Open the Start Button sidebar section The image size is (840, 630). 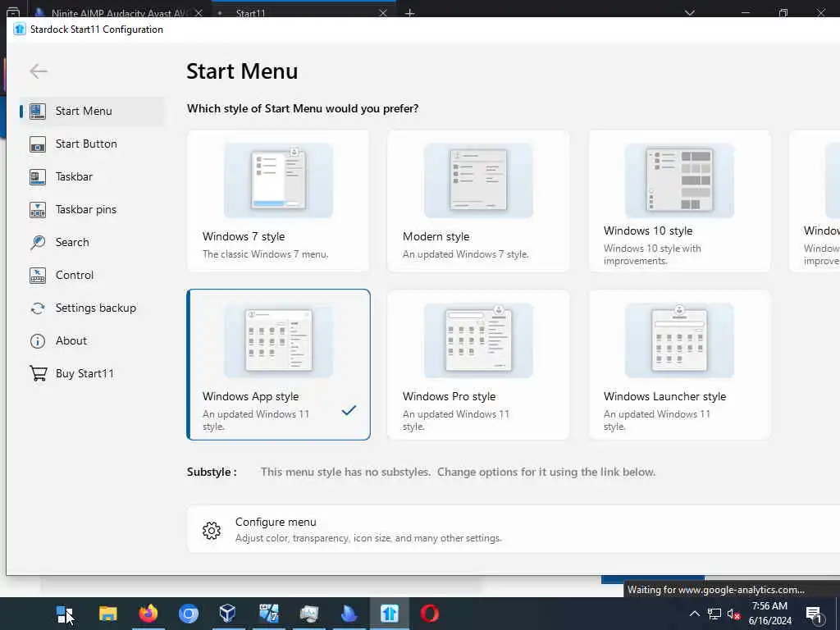(x=92, y=144)
